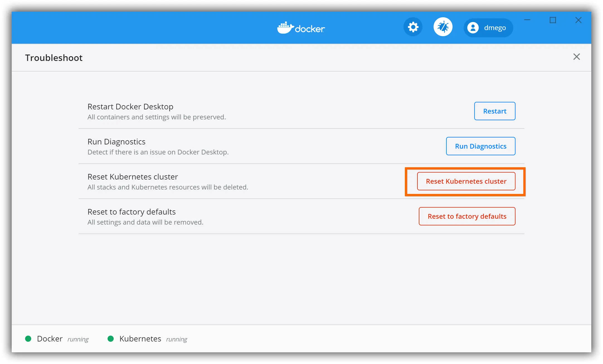This screenshot has width=603, height=364.
Task: Click the green Docker status indicator
Action: pyautogui.click(x=28, y=339)
